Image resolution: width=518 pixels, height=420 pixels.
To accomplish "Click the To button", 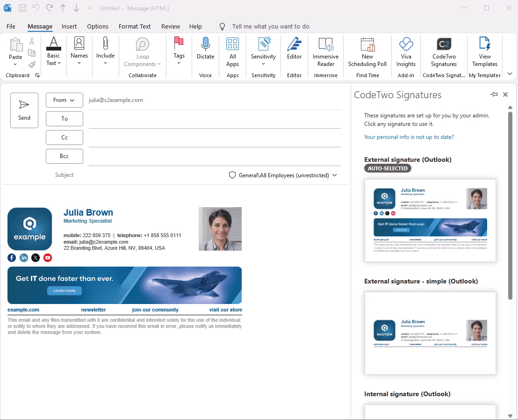I will (65, 119).
